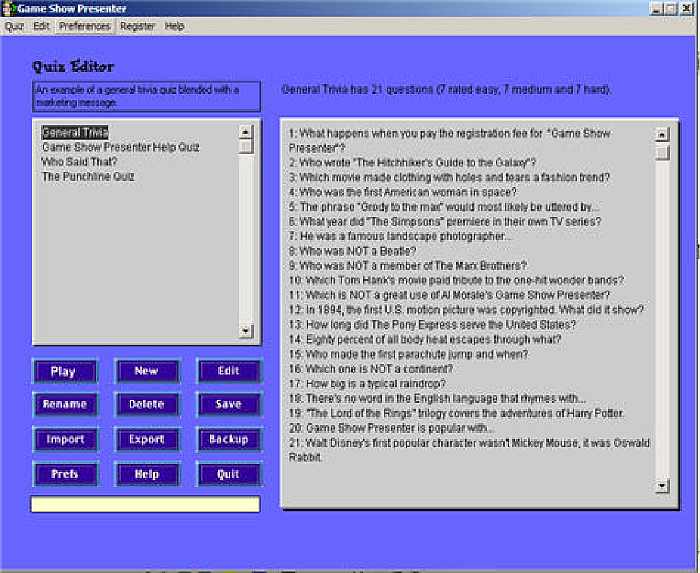Select question 10 about Tom Hanks movie
The height and width of the screenshot is (573, 700).
pos(456,280)
